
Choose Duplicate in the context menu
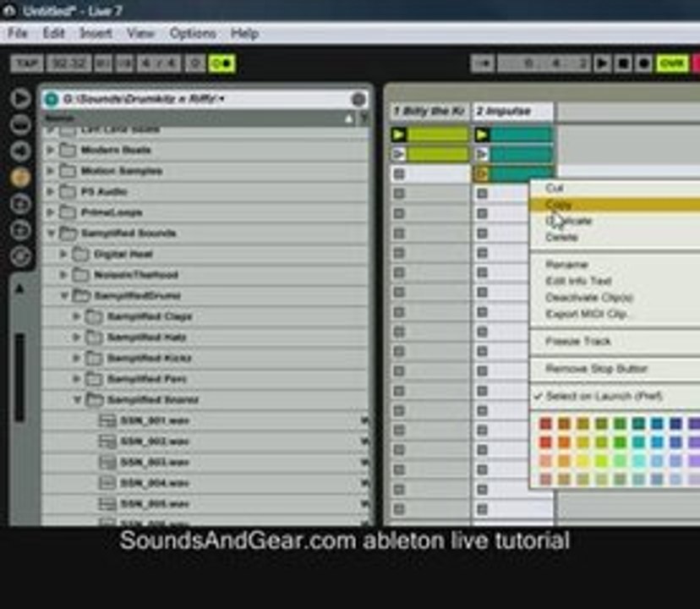[615, 221]
